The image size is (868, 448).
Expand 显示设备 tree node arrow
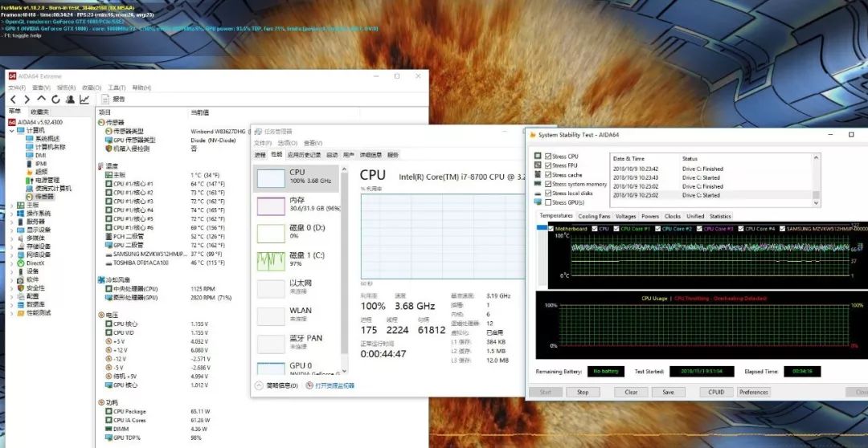pyautogui.click(x=12, y=230)
